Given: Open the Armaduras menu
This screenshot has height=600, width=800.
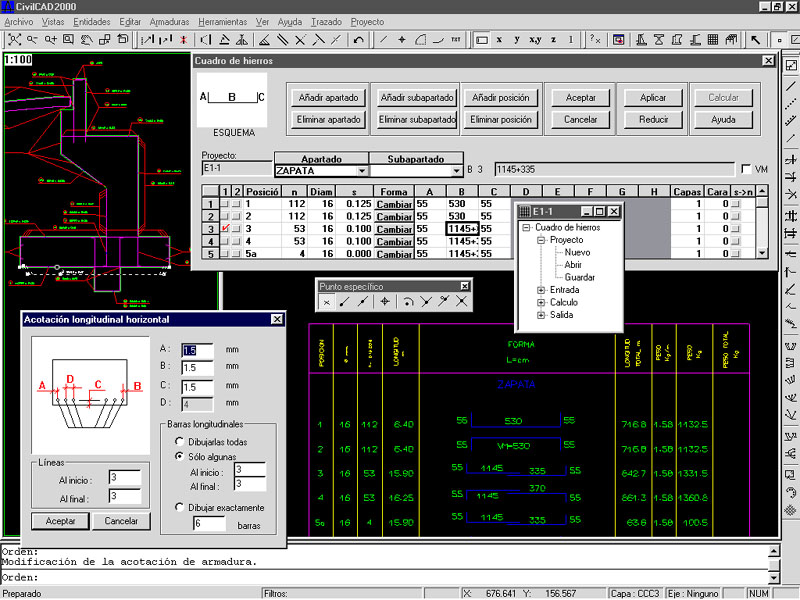Looking at the screenshot, I should [x=169, y=21].
